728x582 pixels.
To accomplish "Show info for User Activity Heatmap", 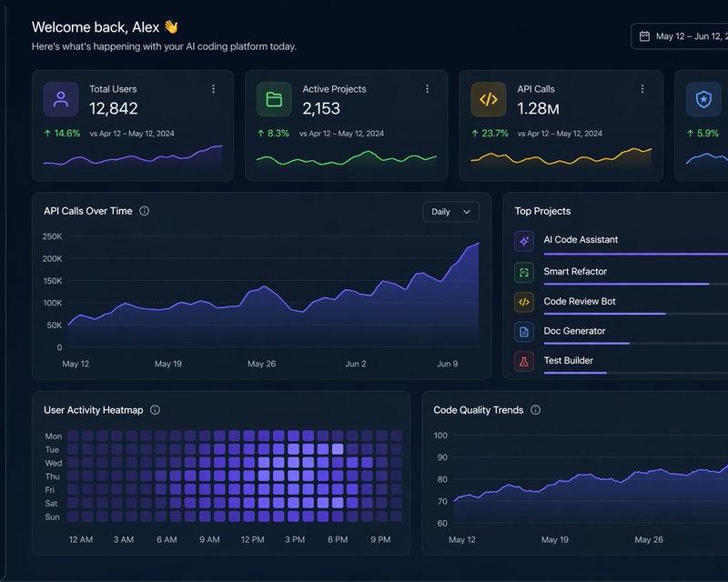I will [x=155, y=410].
